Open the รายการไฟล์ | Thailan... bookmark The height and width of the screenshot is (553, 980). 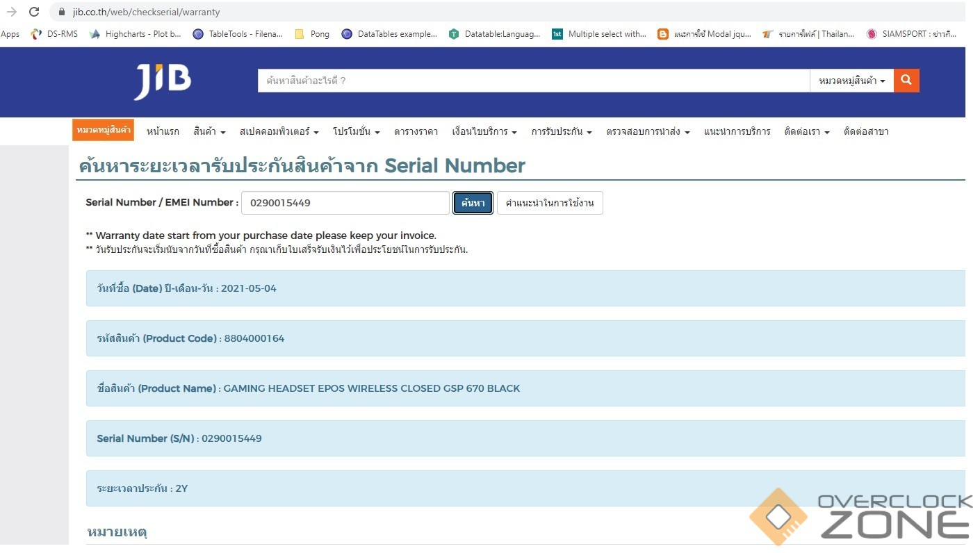coord(808,33)
